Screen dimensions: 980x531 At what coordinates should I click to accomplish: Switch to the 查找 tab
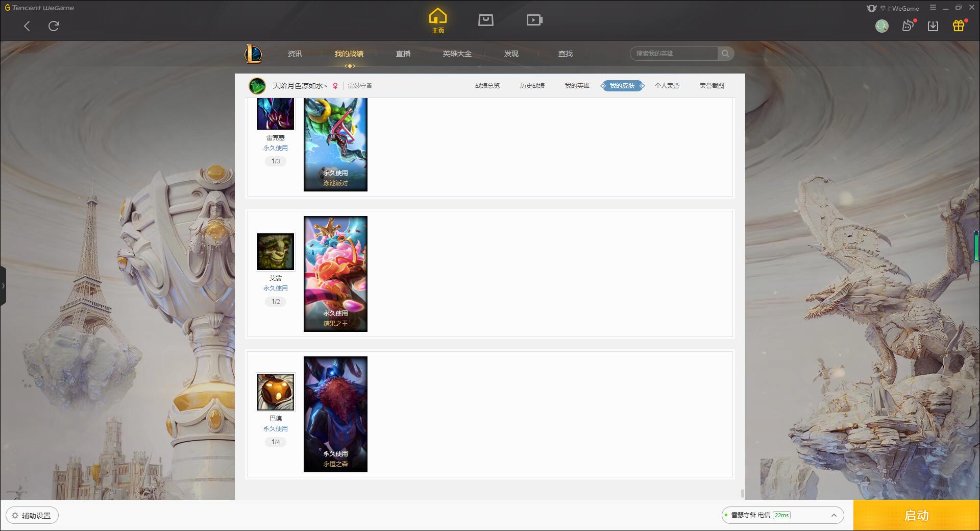click(x=566, y=54)
